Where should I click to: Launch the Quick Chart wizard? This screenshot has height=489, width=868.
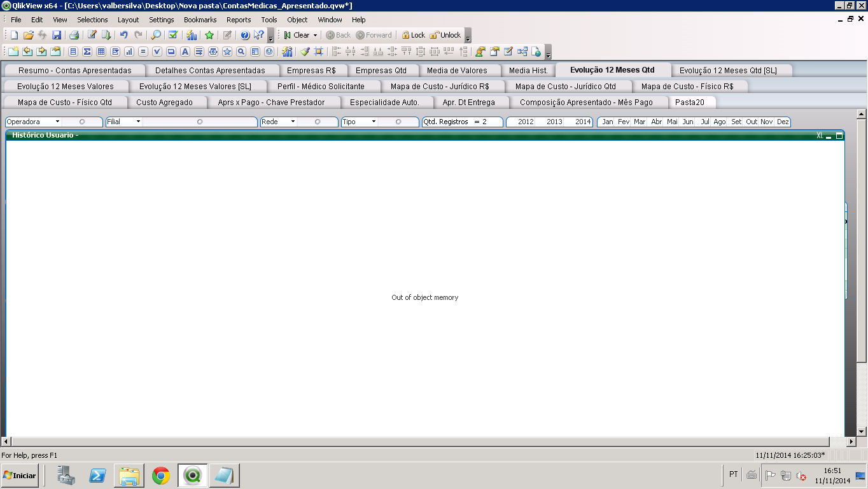tap(192, 35)
